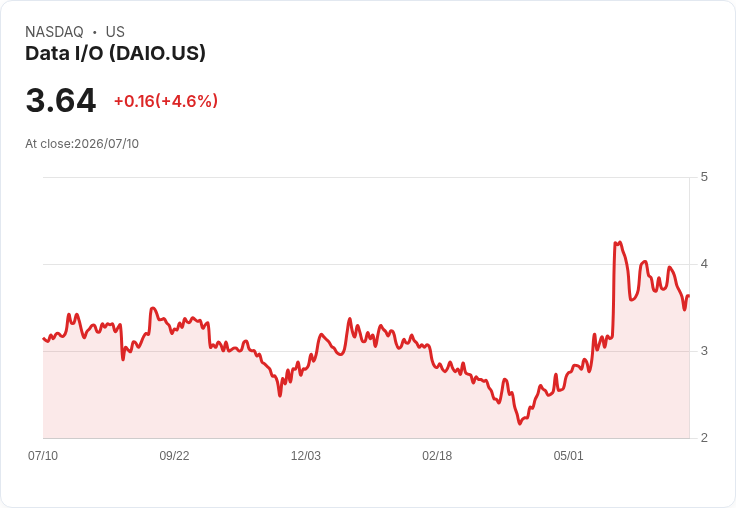Screen dimensions: 736x508
Task: Select the 02/18 x-axis date label
Action: tap(437, 455)
